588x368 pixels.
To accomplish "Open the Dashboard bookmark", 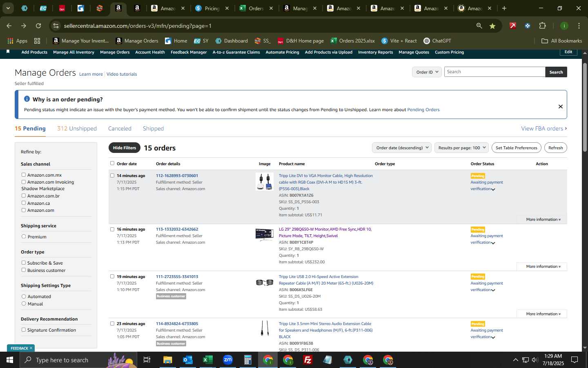I will (232, 41).
